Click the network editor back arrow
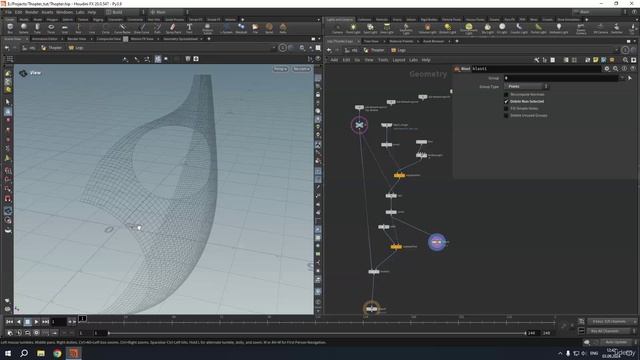Screen dimensions: 640x360 click(329, 50)
